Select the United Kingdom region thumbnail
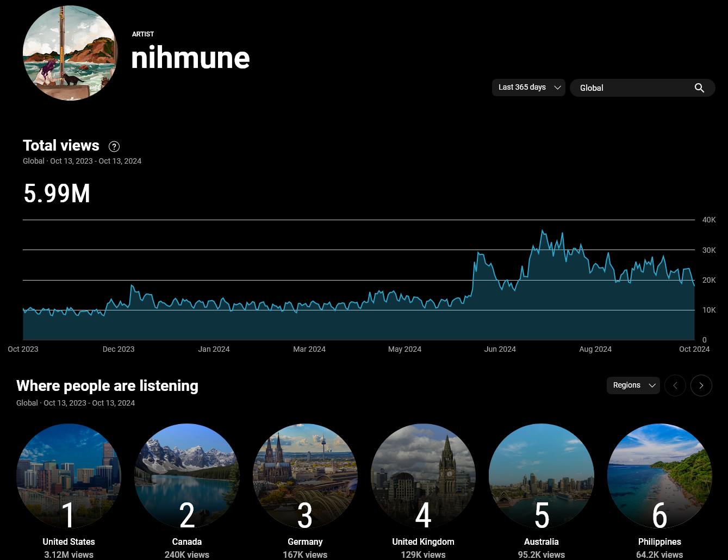Image resolution: width=728 pixels, height=560 pixels. click(423, 476)
